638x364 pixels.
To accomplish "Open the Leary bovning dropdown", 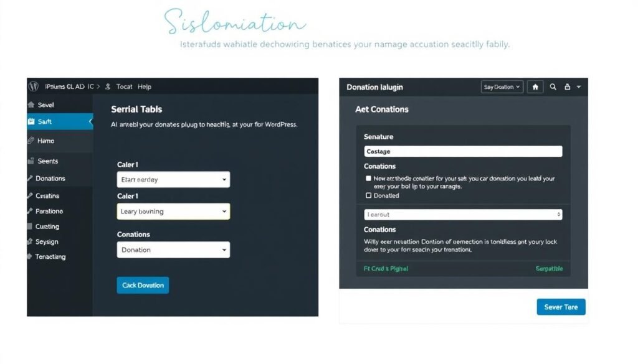I will 173,211.
